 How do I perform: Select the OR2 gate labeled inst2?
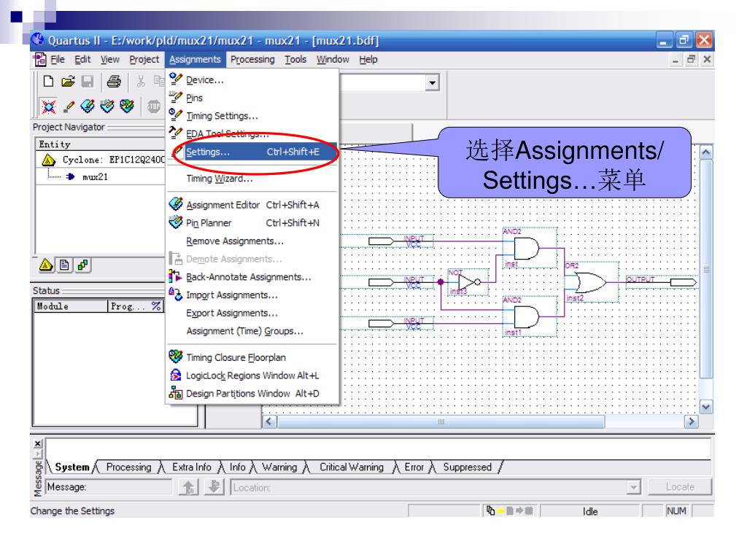point(591,283)
